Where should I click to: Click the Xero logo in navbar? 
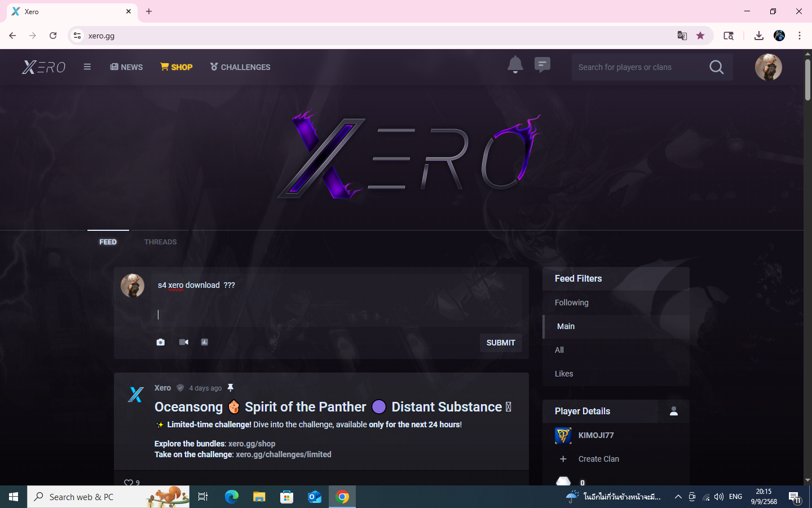tap(44, 67)
